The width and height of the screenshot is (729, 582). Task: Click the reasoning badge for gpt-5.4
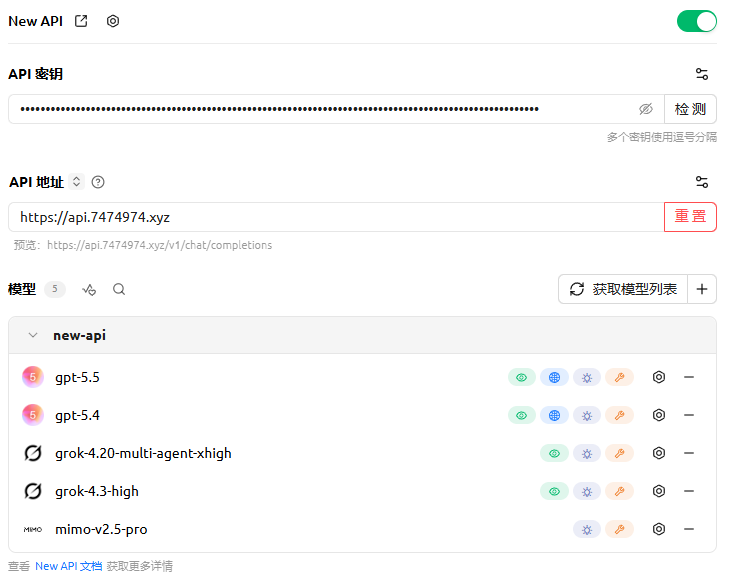pos(587,416)
